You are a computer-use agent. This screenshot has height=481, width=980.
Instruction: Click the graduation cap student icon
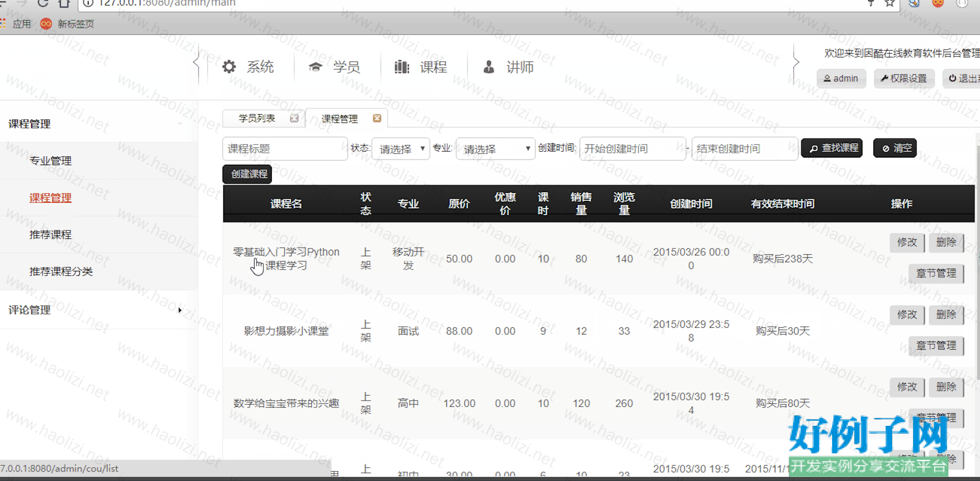(x=315, y=67)
